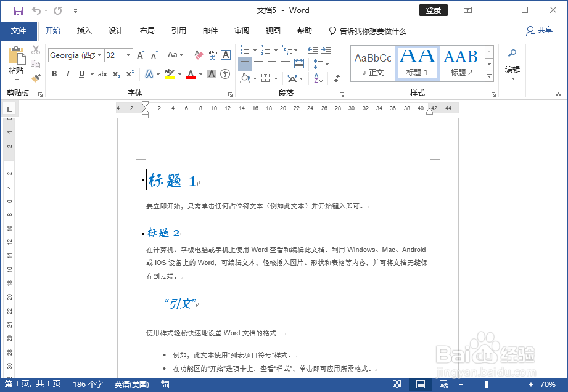Open the borders dropdown arrow
Viewport: 568px width, 392px height.
pos(276,78)
